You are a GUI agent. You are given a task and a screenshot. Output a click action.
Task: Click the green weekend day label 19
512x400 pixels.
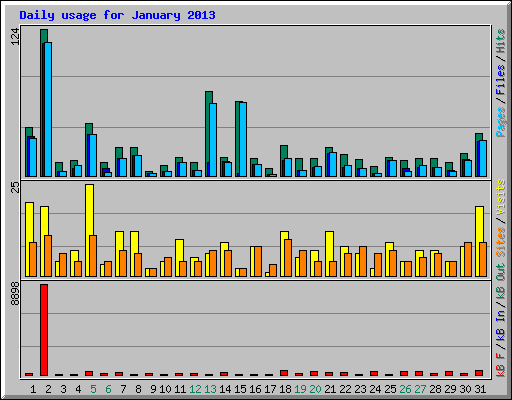[300, 389]
